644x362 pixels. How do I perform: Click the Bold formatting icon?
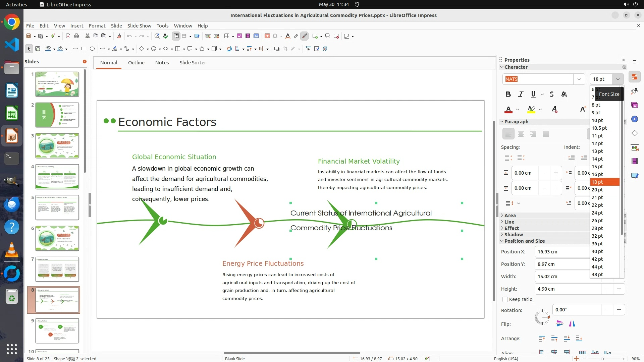pyautogui.click(x=508, y=94)
